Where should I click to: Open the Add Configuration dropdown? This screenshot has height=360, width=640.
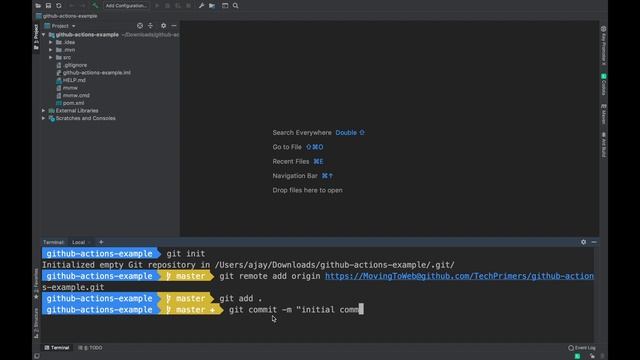[126, 6]
